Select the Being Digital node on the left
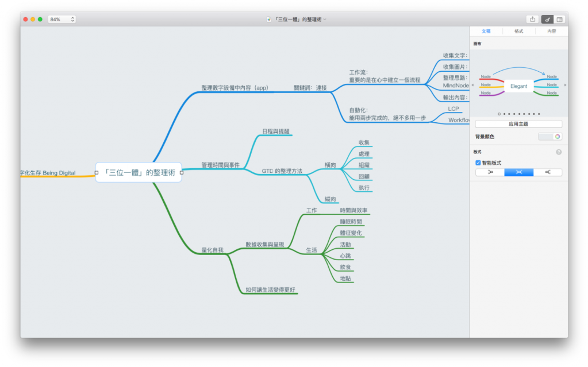This screenshot has height=367, width=588. pos(48,173)
